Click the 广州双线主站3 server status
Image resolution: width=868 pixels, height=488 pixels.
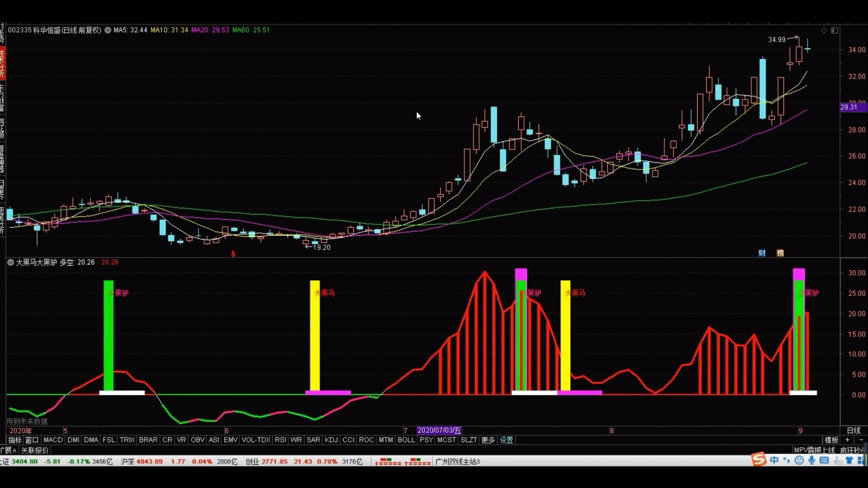pos(458,461)
